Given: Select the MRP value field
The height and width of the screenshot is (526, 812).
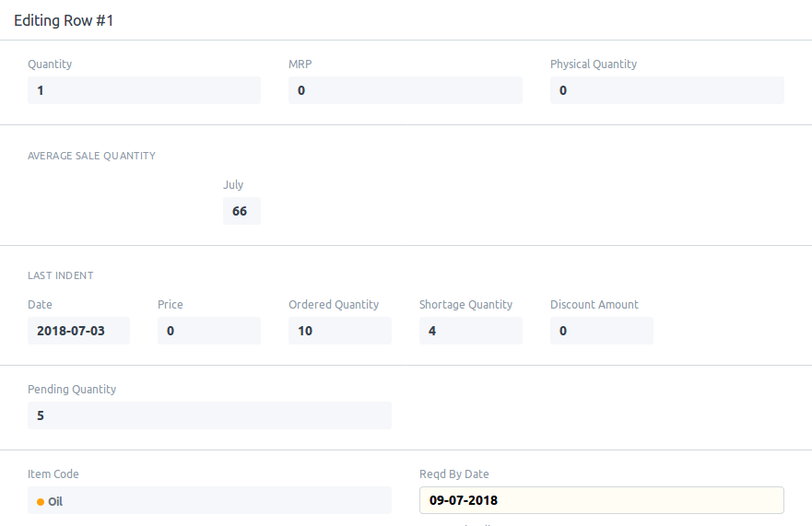Looking at the screenshot, I should point(405,90).
